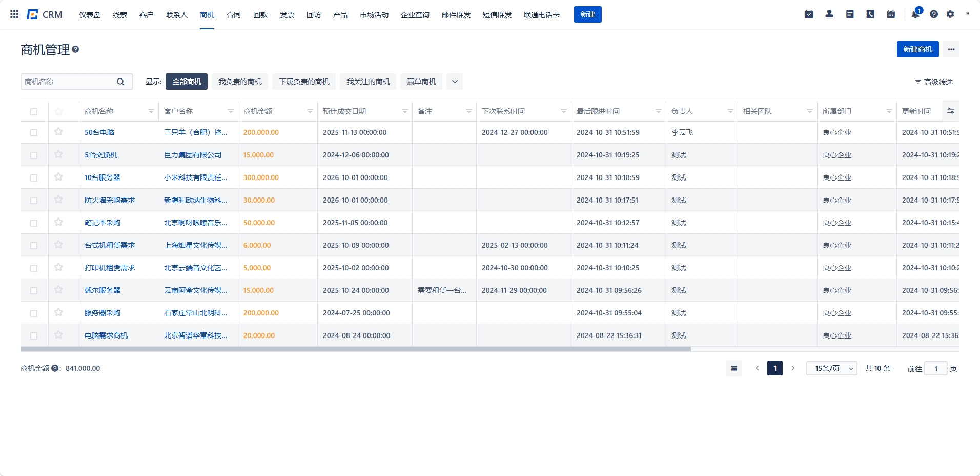
Task: Switch to 线索 nav tab
Action: click(x=120, y=15)
